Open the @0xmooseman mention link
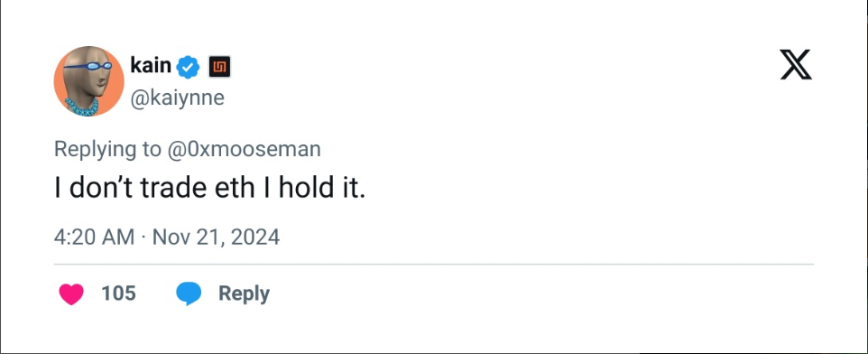 pyautogui.click(x=243, y=149)
